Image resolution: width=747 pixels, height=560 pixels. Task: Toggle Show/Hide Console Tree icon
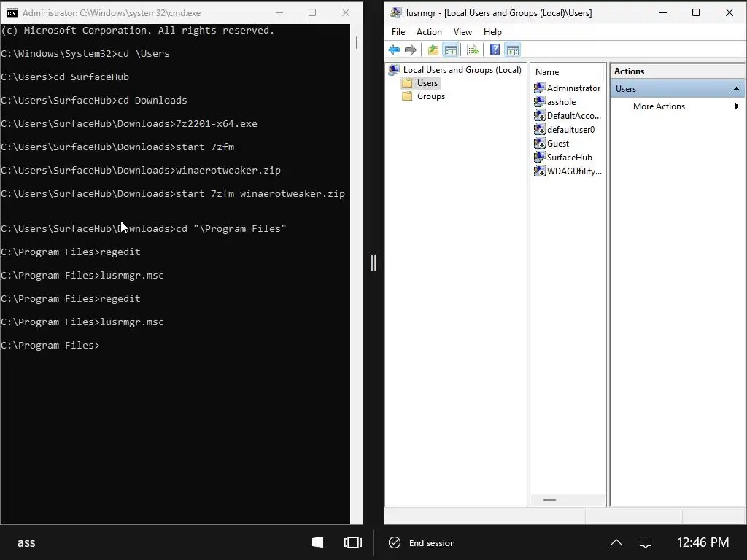click(x=450, y=50)
